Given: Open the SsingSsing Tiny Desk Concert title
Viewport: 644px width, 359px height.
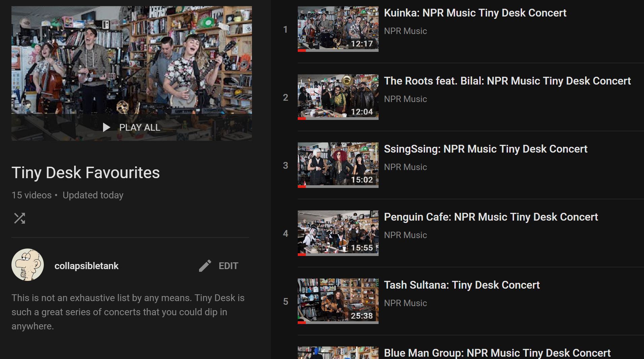Looking at the screenshot, I should pos(485,149).
